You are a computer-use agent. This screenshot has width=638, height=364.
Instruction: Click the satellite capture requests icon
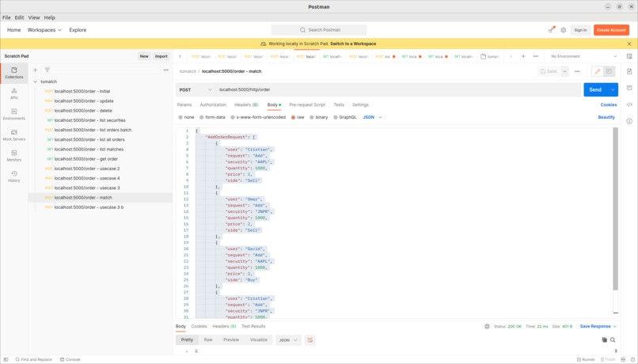point(552,30)
